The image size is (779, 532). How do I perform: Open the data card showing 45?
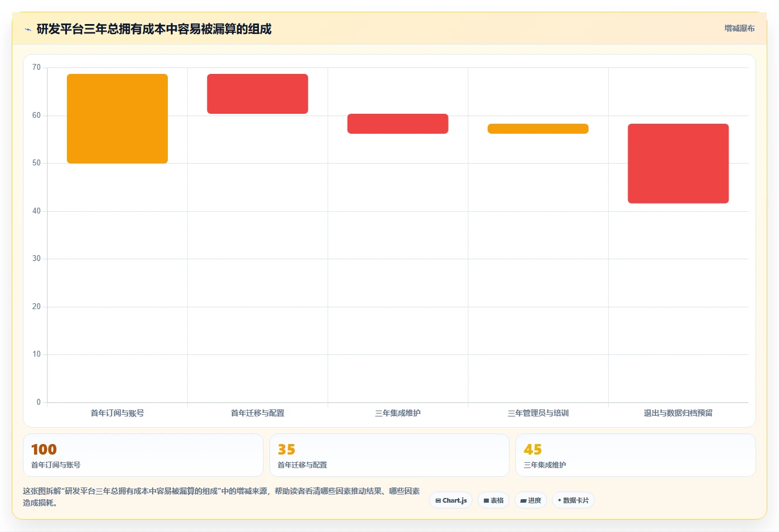pyautogui.click(x=635, y=455)
